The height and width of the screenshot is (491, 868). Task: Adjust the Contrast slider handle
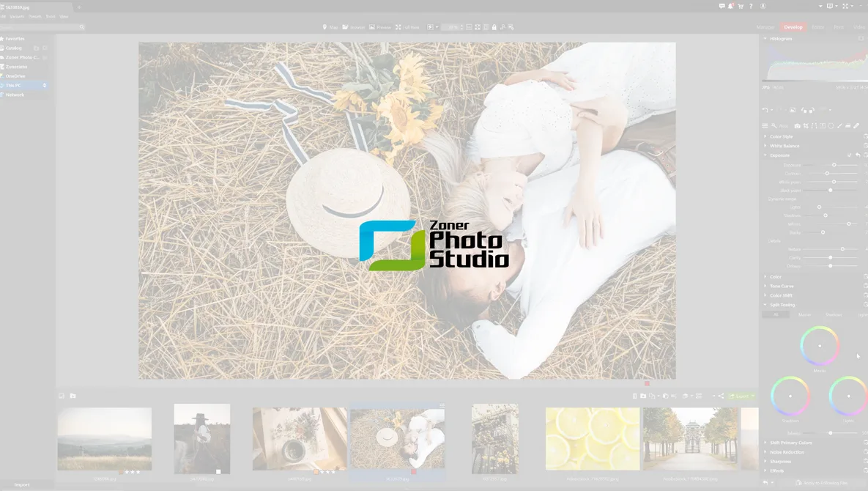827,173
